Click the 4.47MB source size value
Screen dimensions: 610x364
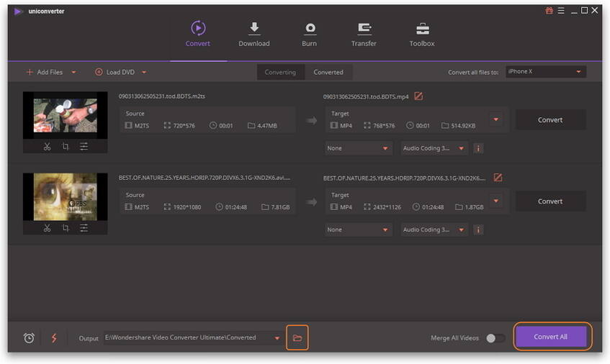pos(267,126)
